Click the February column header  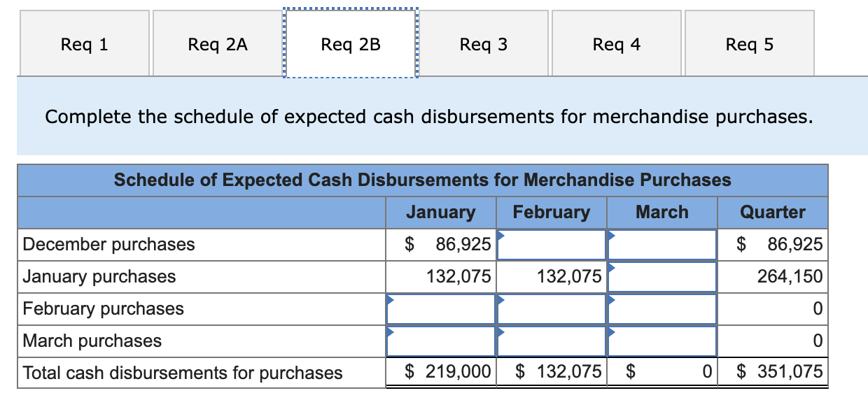point(552,212)
